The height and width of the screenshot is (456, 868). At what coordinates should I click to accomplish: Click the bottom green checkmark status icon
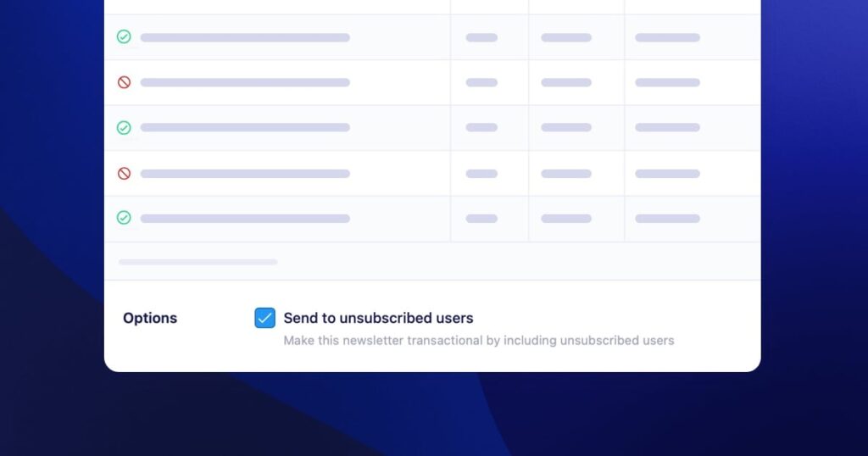coord(124,218)
